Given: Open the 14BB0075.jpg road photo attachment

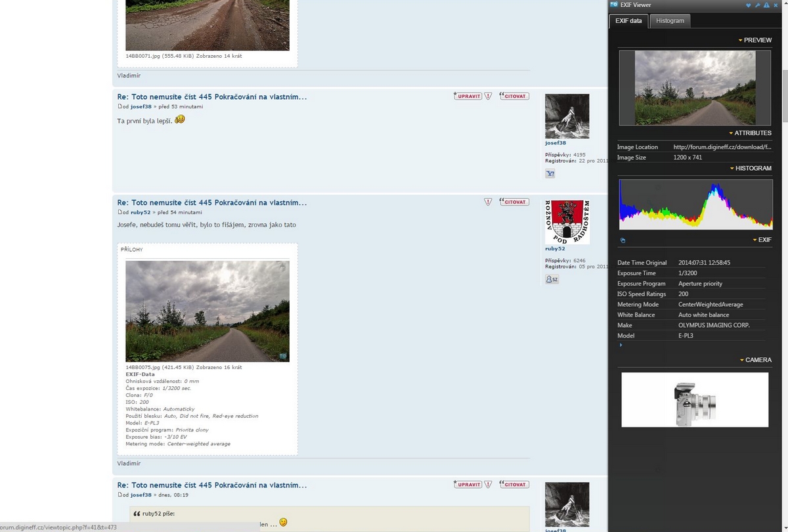Looking at the screenshot, I should tap(208, 311).
